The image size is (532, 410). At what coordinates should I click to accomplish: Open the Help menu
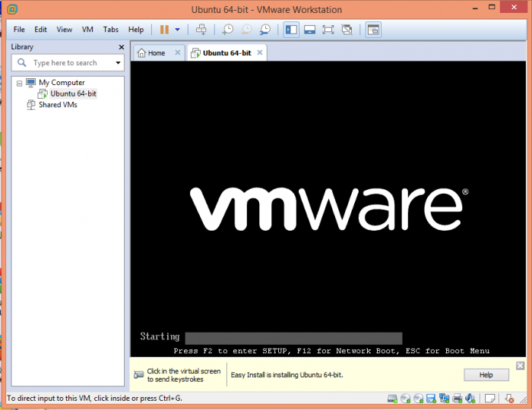136,30
